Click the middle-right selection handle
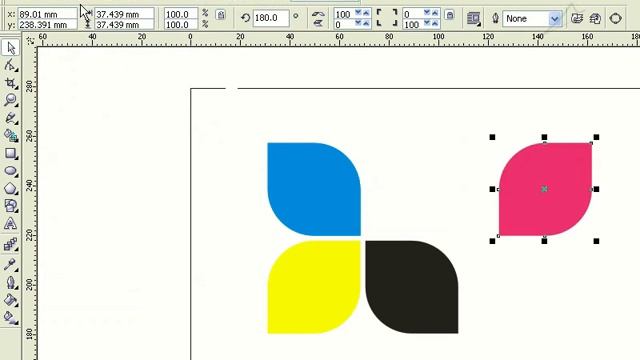Image resolution: width=640 pixels, height=360 pixels. 596,189
